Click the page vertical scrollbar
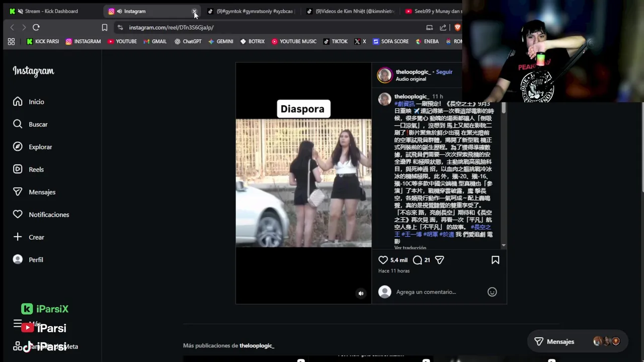Viewport: 644px width, 362px height. pos(641,146)
